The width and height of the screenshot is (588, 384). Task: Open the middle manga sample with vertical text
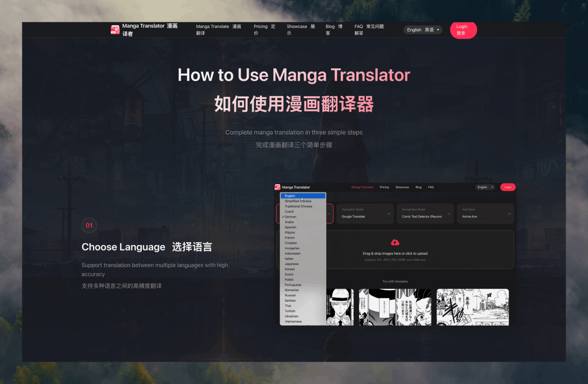tap(395, 307)
